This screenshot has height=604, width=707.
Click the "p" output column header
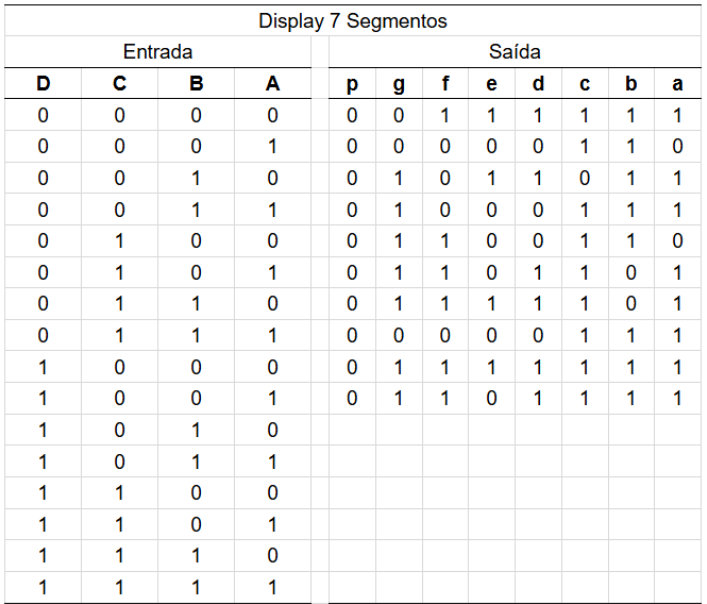(352, 85)
